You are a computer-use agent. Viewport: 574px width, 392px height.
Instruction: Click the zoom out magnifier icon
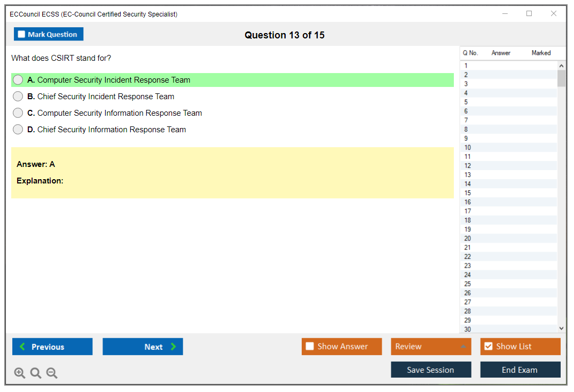point(52,373)
